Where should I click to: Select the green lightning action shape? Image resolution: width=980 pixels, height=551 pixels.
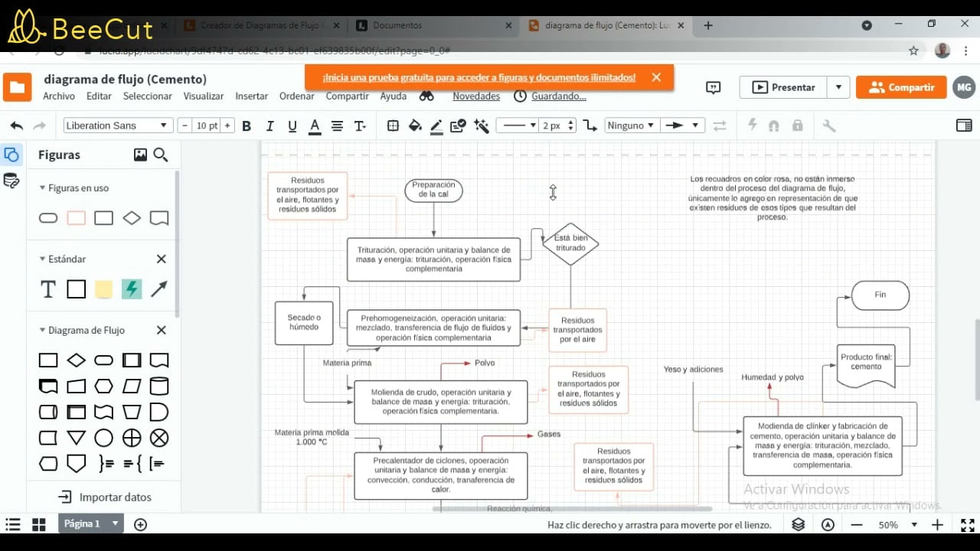point(132,289)
